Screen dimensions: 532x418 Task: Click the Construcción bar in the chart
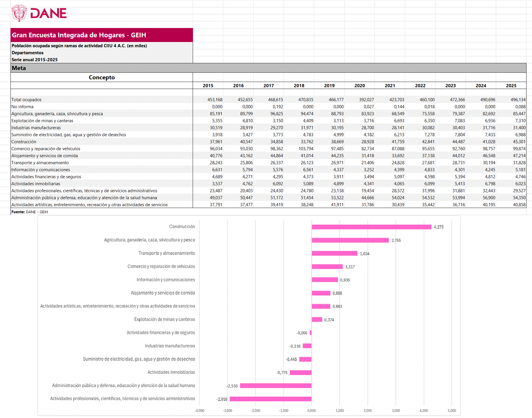371,227
